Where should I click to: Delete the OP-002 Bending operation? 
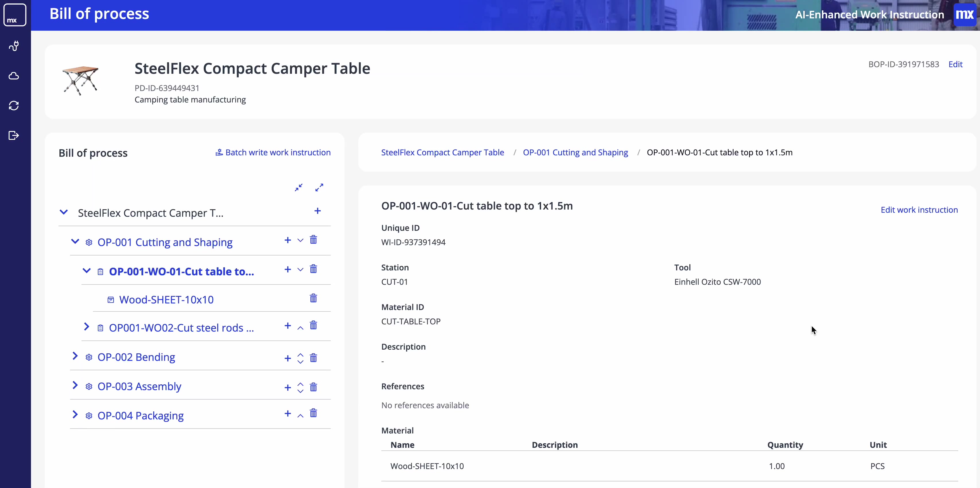point(313,358)
